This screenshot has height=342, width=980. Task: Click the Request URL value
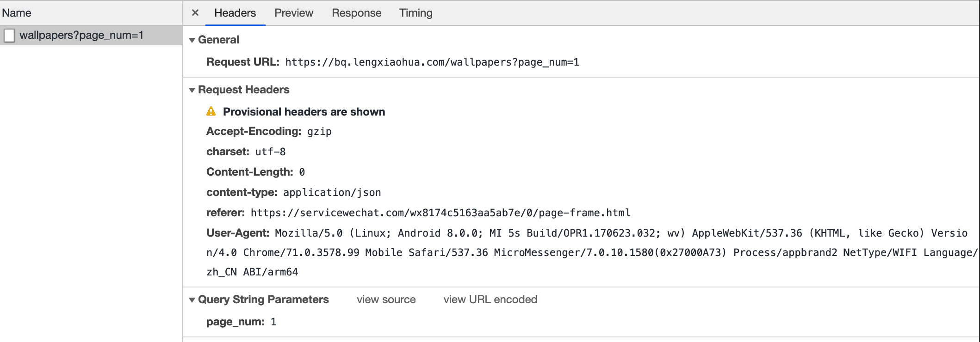tap(432, 62)
